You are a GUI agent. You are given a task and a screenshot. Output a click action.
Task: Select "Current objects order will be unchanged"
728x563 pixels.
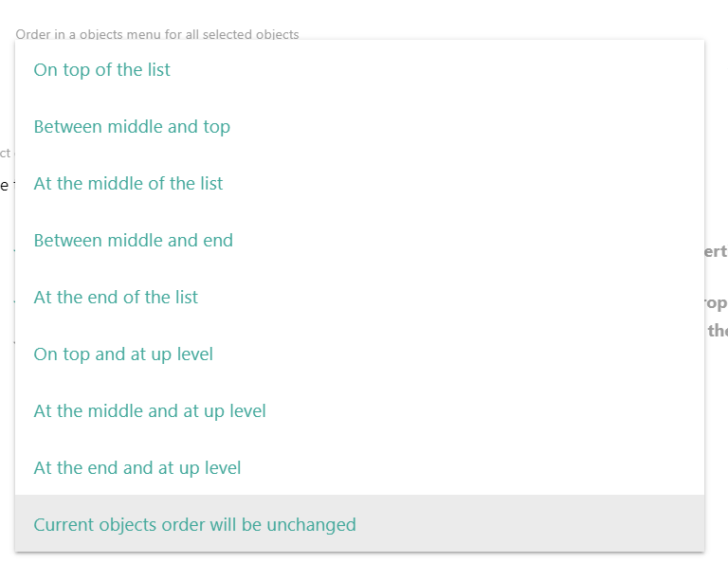[194, 524]
